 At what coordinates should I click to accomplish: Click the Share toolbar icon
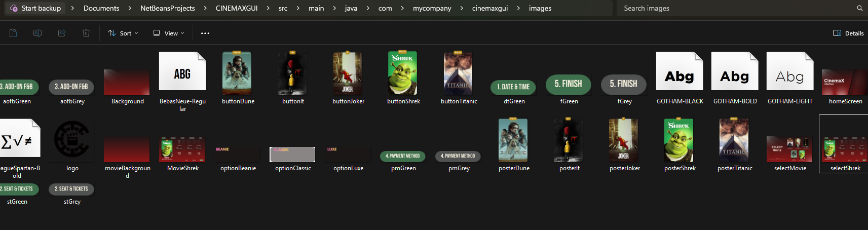(62, 33)
